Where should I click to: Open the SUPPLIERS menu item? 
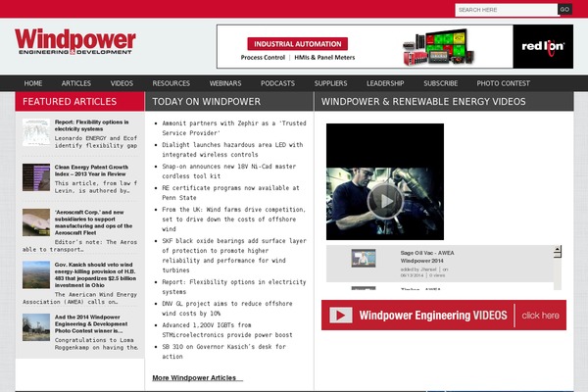coord(331,83)
